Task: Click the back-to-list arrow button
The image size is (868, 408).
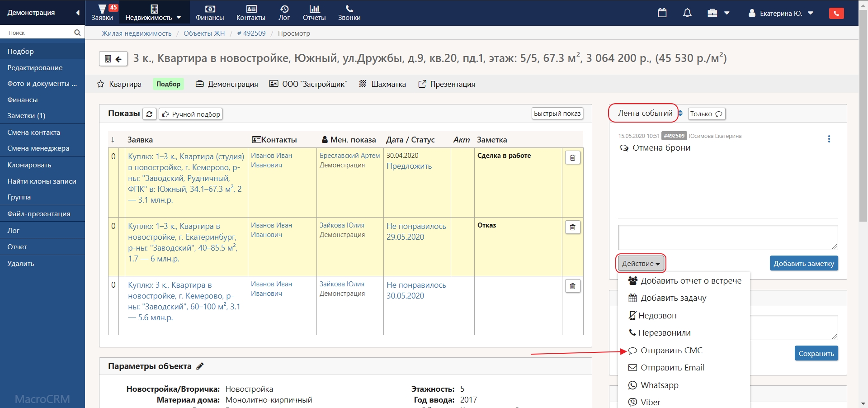Action: click(113, 59)
